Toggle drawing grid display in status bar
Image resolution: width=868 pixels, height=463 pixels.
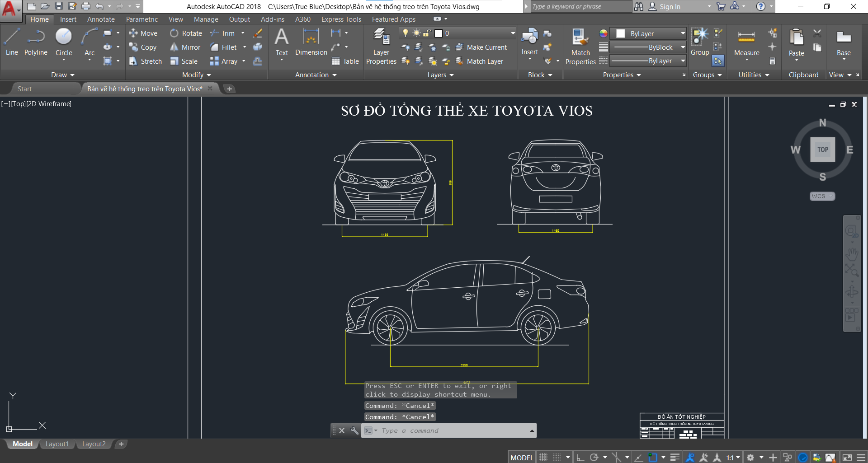click(x=543, y=457)
